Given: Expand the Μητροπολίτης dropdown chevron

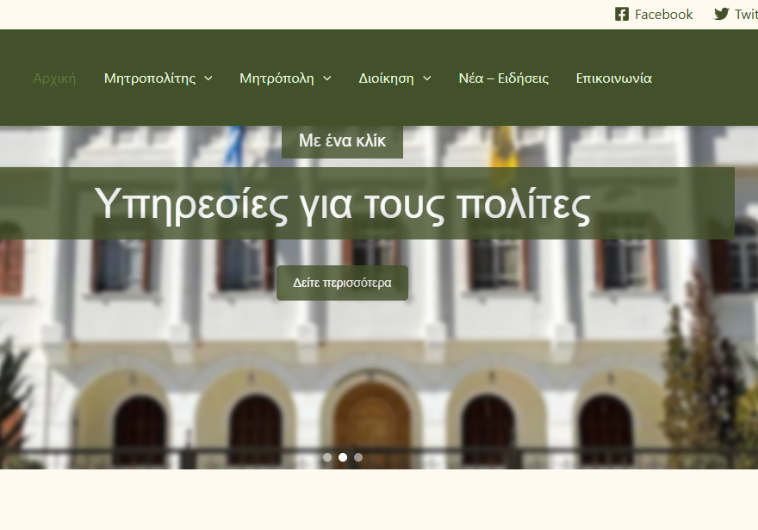Looking at the screenshot, I should pos(208,78).
